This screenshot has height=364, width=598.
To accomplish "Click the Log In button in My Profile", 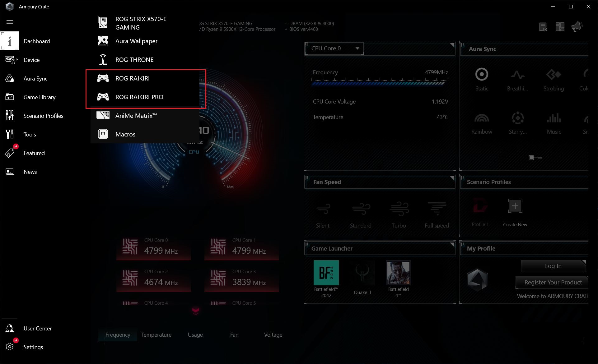I will pos(552,266).
